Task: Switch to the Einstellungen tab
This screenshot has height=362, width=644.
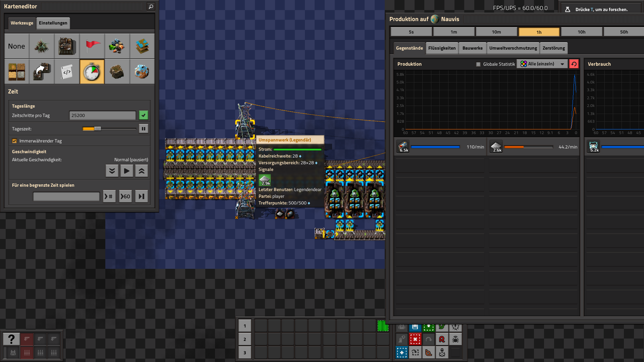Action: click(x=53, y=23)
